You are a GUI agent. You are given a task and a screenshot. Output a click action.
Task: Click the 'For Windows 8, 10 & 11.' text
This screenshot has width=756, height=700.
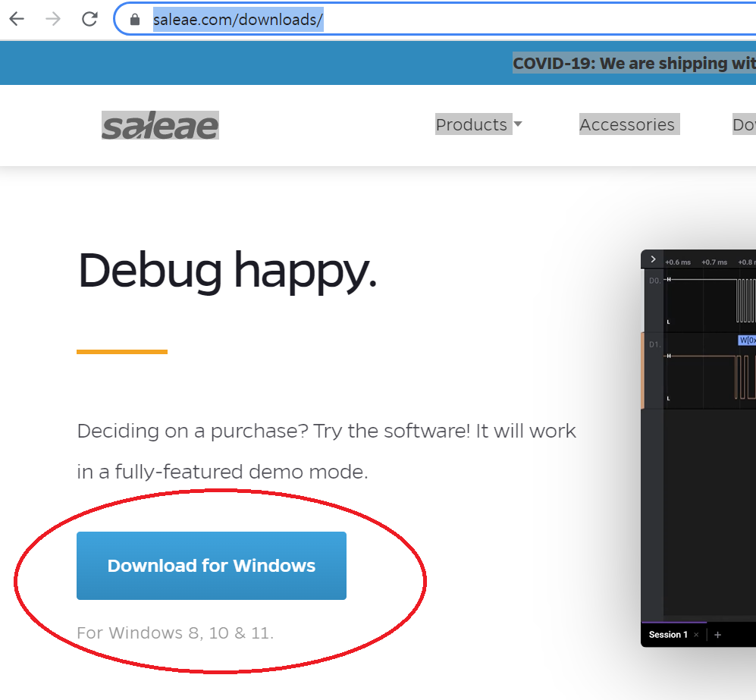(175, 633)
